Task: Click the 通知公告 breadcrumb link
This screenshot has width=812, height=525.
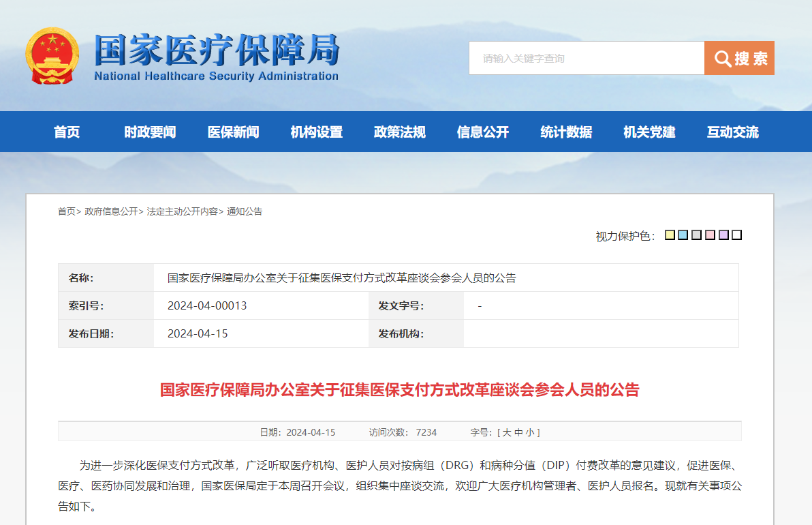Action: tap(245, 211)
